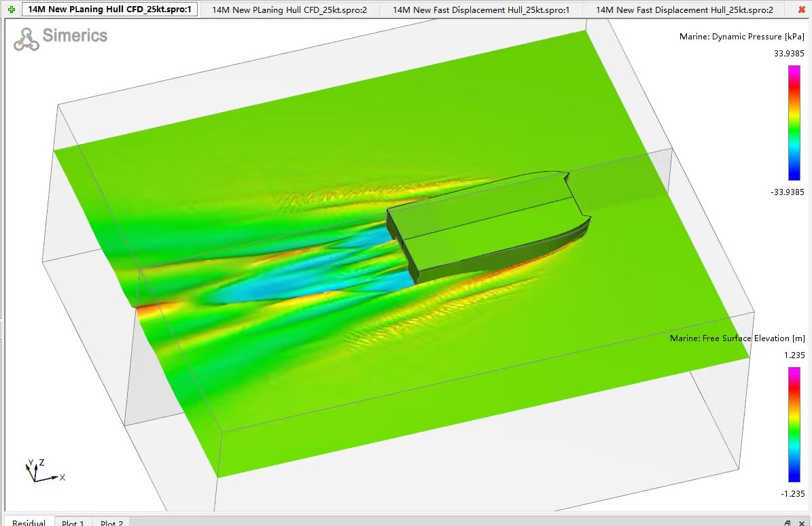Close the view with the red X

pos(802,10)
